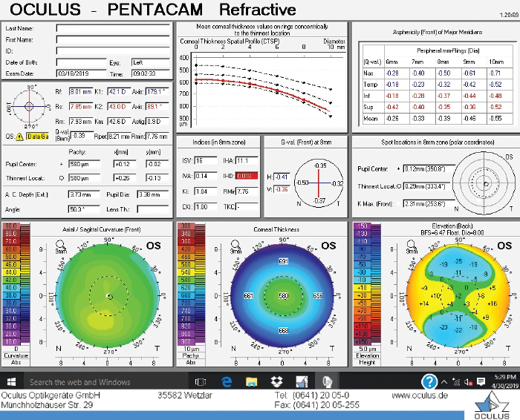Click the search the web and Windows box

[x=106, y=382]
